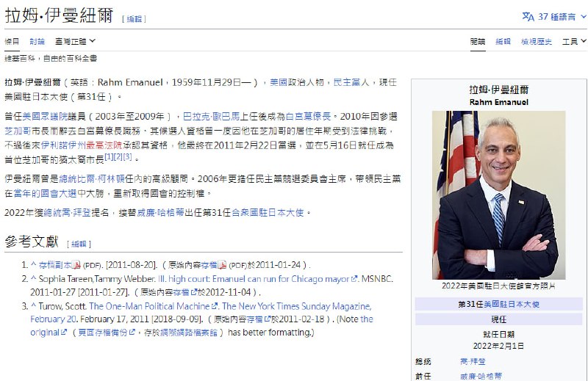The height and width of the screenshot is (381, 588).
Task: Open the 巴拉克·歐巴馬 link
Action: [211, 117]
